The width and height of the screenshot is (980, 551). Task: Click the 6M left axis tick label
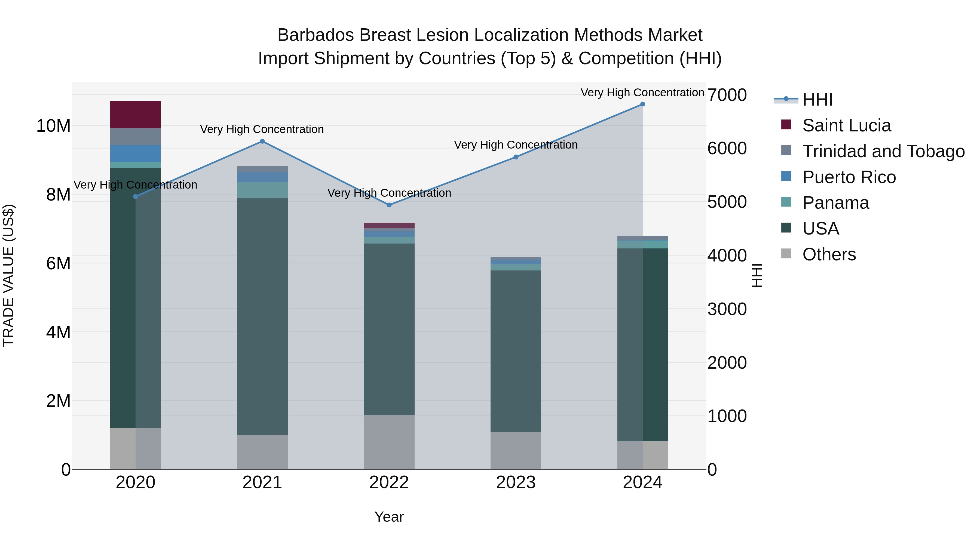pyautogui.click(x=58, y=263)
